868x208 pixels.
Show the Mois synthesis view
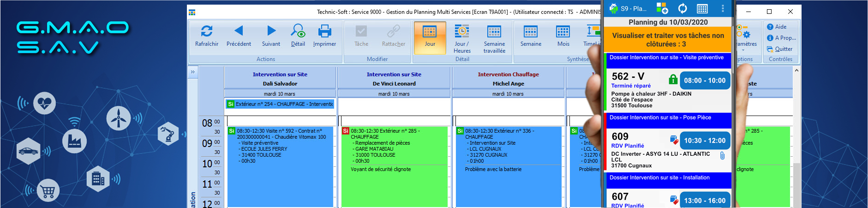[563, 36]
